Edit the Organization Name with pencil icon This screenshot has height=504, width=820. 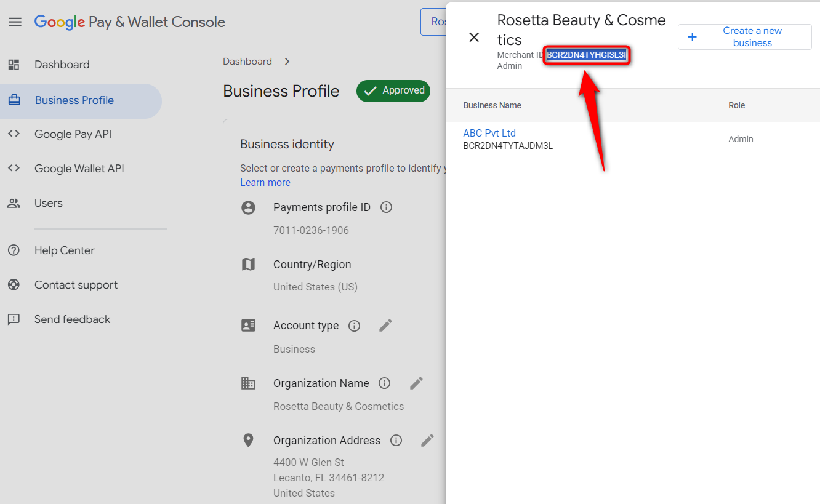click(416, 383)
